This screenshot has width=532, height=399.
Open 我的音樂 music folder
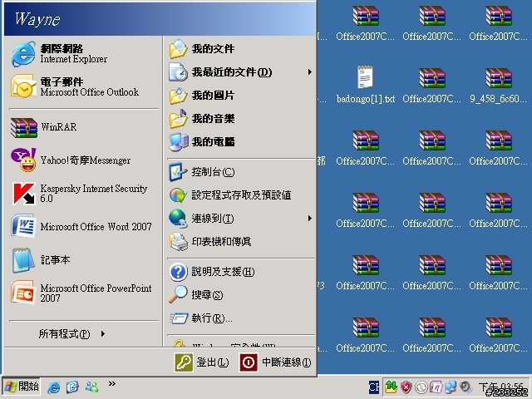tap(241, 119)
